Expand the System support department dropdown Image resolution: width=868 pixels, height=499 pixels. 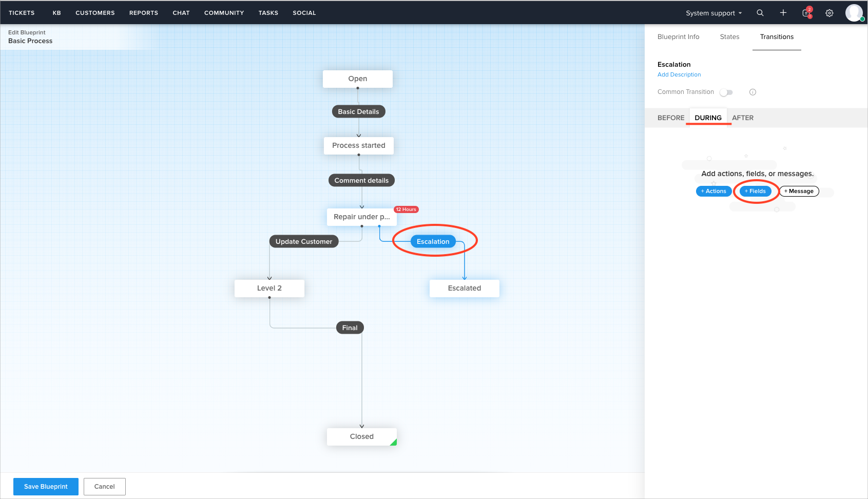[713, 13]
